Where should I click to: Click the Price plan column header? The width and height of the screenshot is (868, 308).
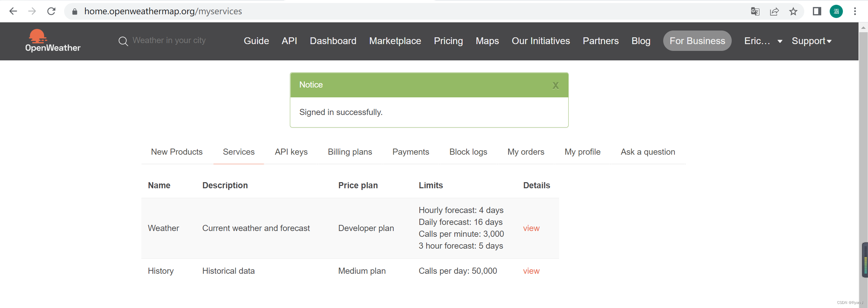(358, 186)
